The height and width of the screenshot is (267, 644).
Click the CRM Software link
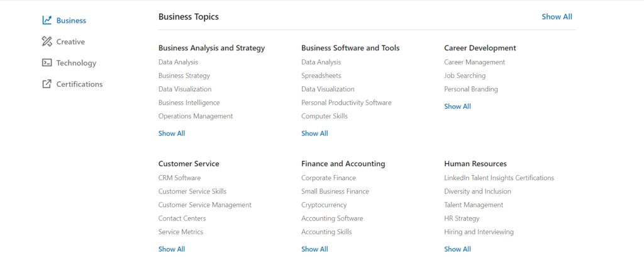179,178
